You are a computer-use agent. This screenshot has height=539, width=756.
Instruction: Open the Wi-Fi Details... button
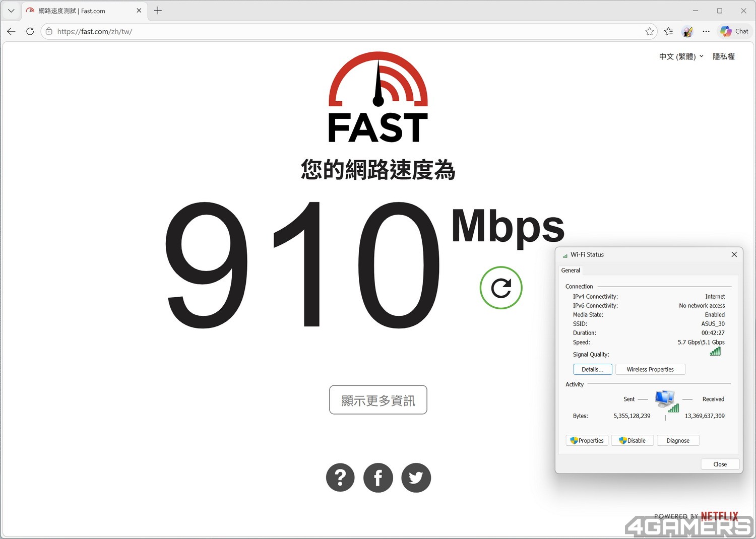(x=592, y=369)
